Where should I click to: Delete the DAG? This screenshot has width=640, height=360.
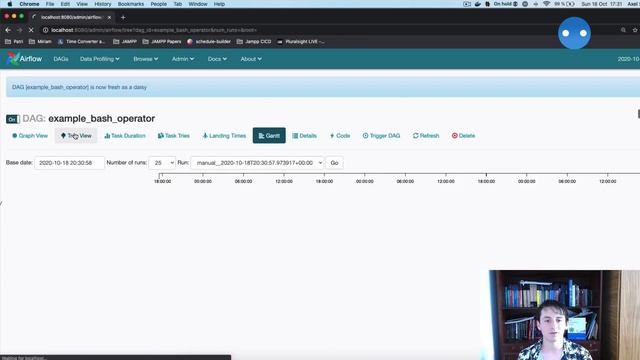tap(463, 136)
